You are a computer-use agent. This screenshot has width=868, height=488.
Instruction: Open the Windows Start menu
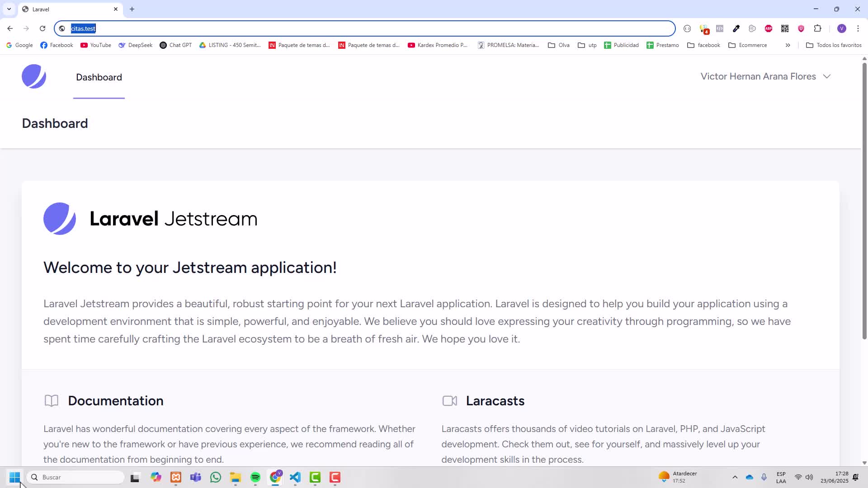[15, 477]
